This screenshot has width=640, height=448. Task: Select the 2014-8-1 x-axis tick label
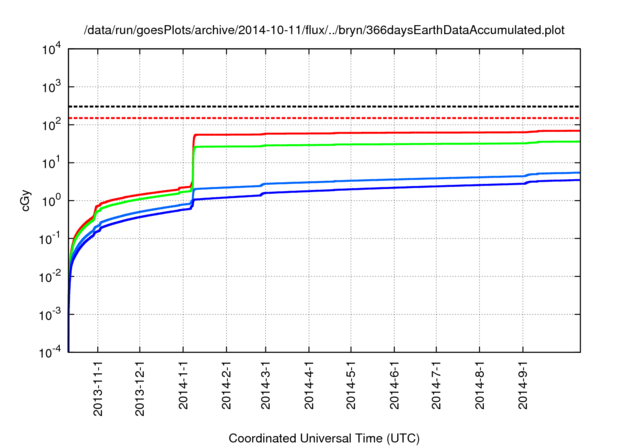[480, 385]
